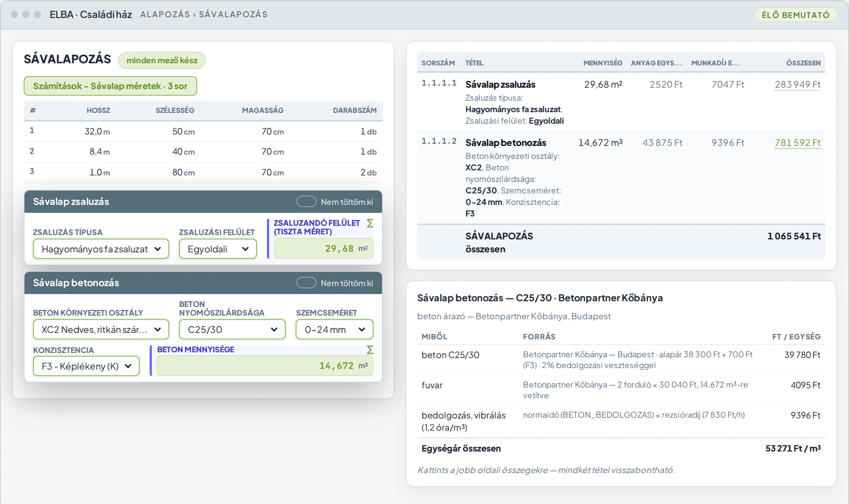Click the 80 cm width cell
Viewport: 849px width, 504px height.
[183, 173]
